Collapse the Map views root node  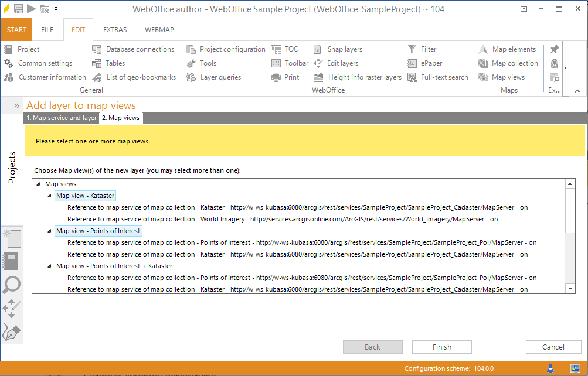click(39, 184)
